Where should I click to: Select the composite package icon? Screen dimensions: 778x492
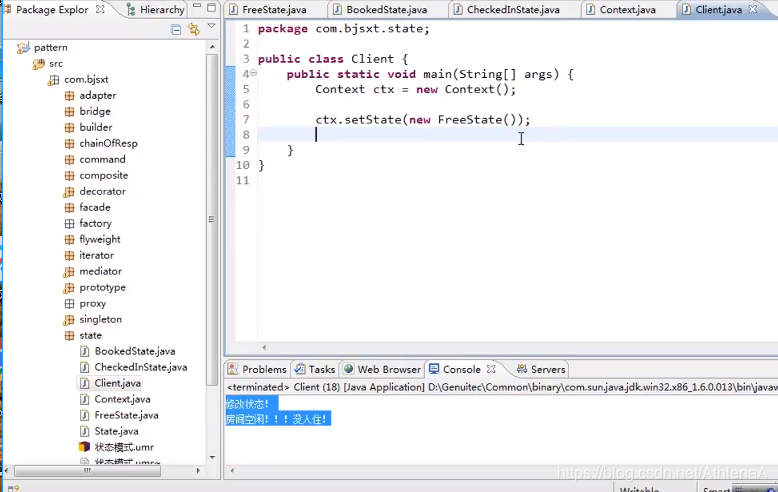coord(69,176)
